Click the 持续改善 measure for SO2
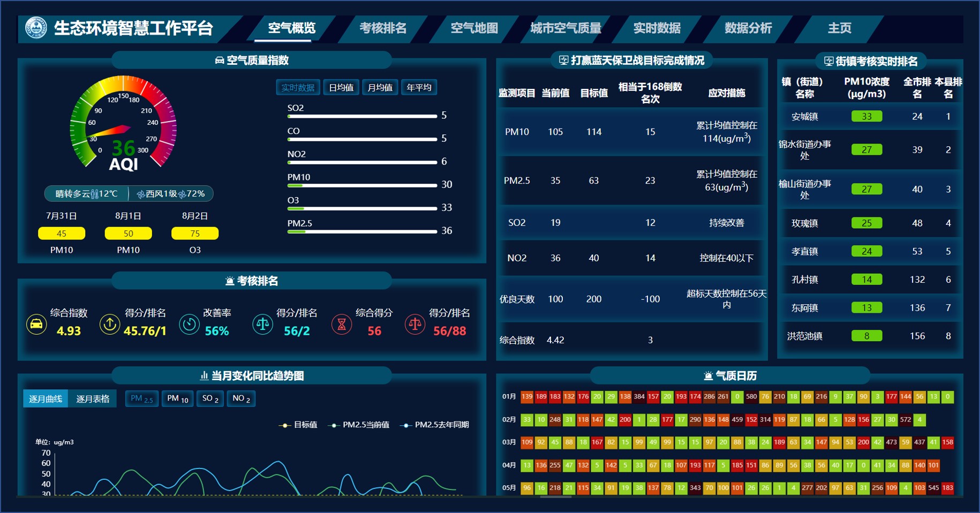This screenshot has width=980, height=513. 726,223
